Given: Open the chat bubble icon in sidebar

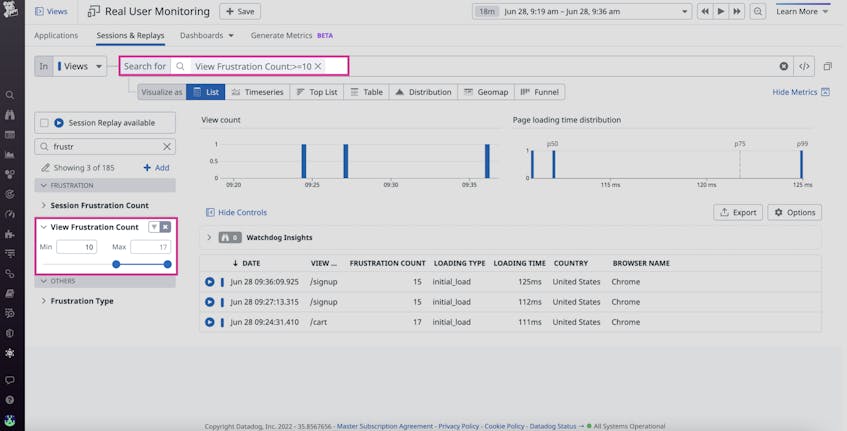Looking at the screenshot, I should [x=10, y=380].
